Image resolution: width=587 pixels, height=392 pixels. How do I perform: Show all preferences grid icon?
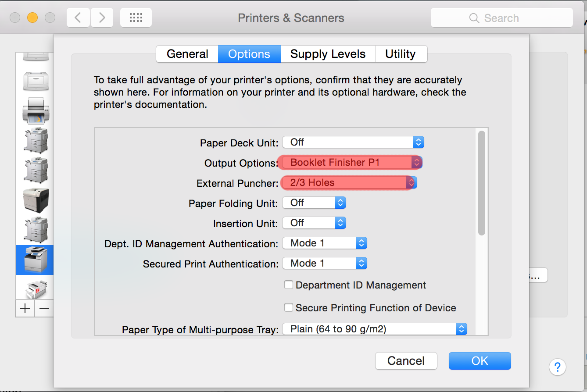(136, 18)
